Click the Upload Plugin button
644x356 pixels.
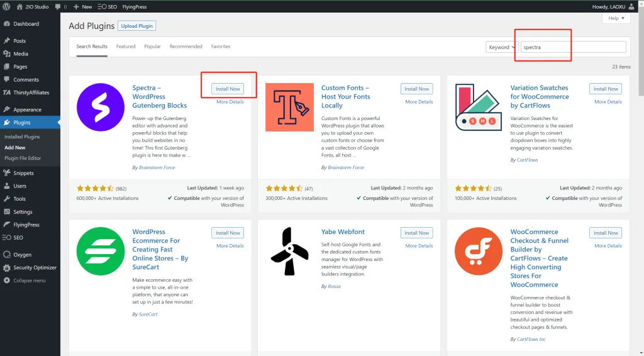pyautogui.click(x=137, y=26)
